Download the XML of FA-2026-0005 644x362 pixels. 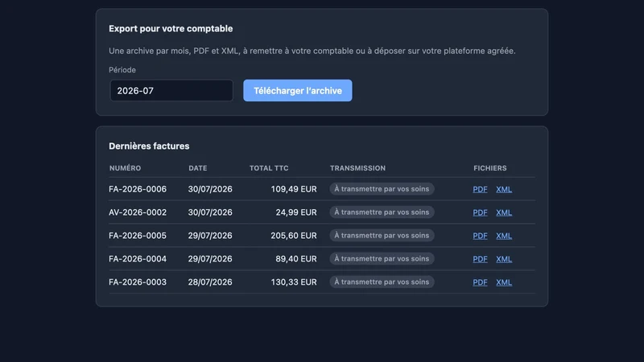(504, 236)
